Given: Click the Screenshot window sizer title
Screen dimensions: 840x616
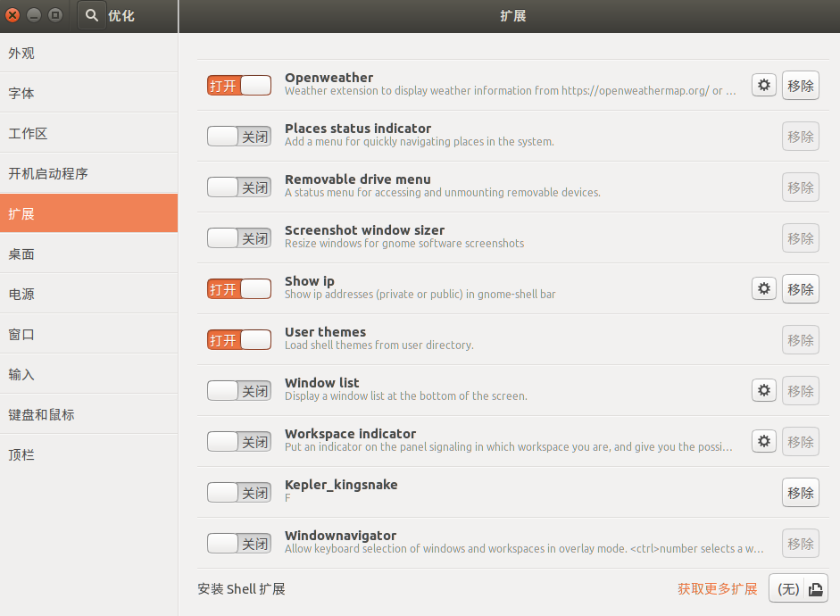Looking at the screenshot, I should (x=365, y=230).
